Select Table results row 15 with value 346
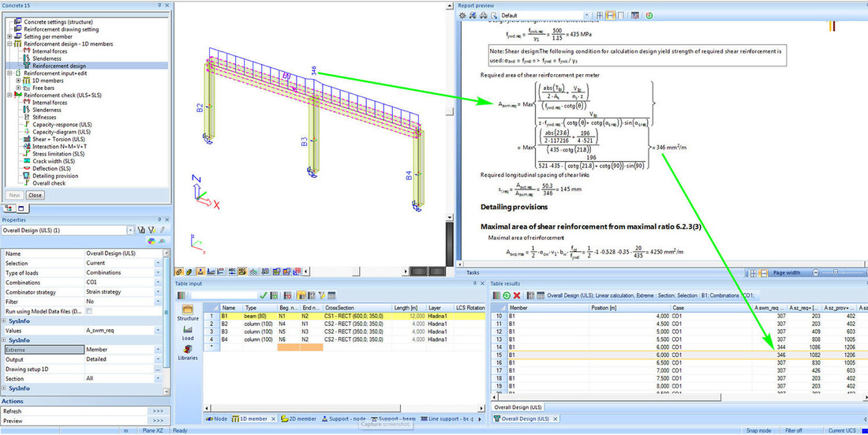This screenshot has width=868, height=435. pos(679,354)
